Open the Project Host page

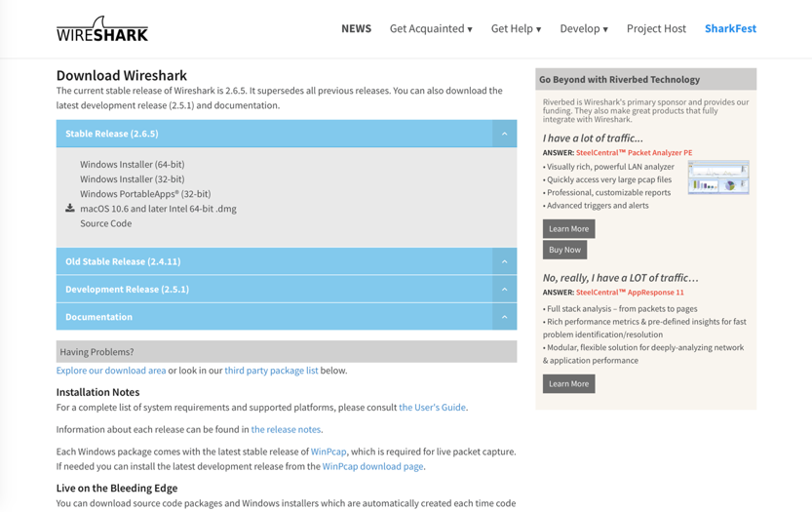pyautogui.click(x=656, y=28)
